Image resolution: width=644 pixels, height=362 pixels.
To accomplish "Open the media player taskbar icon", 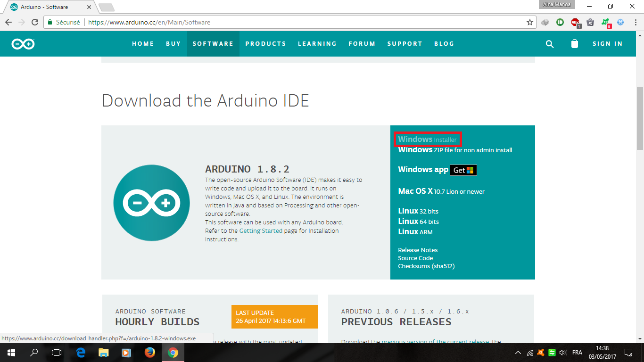I will (x=126, y=353).
